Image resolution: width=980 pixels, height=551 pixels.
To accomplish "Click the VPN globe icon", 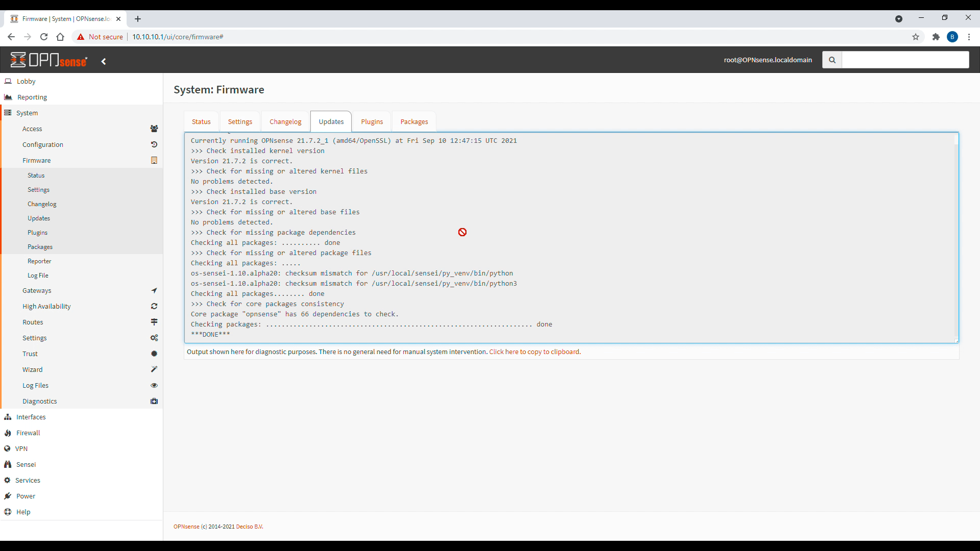I will coord(7,448).
